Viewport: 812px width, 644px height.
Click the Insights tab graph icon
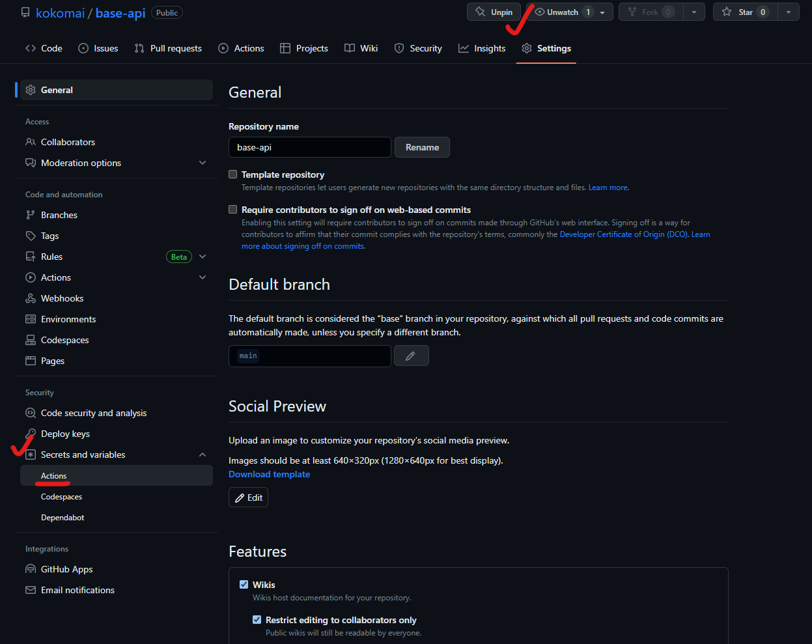[x=464, y=48]
